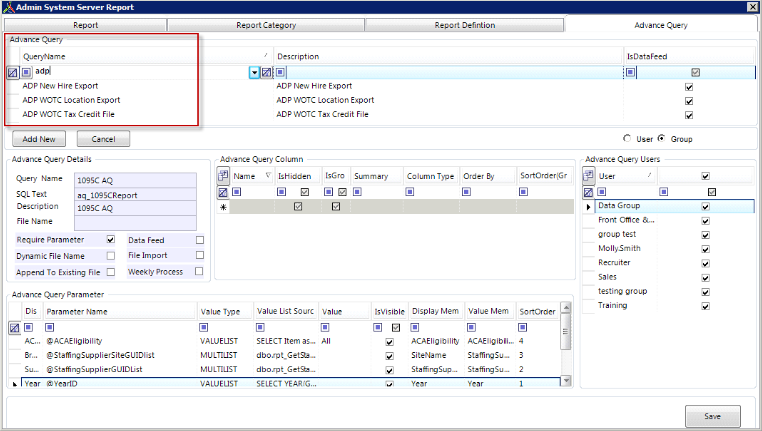Click the Save button
The image size is (762, 431).
(712, 416)
